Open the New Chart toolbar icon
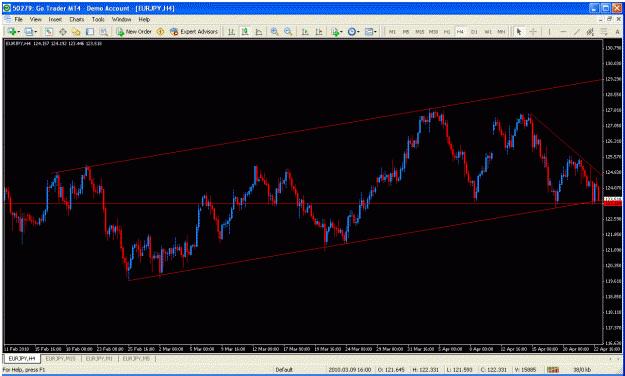The height and width of the screenshot is (376, 625). 11,31
